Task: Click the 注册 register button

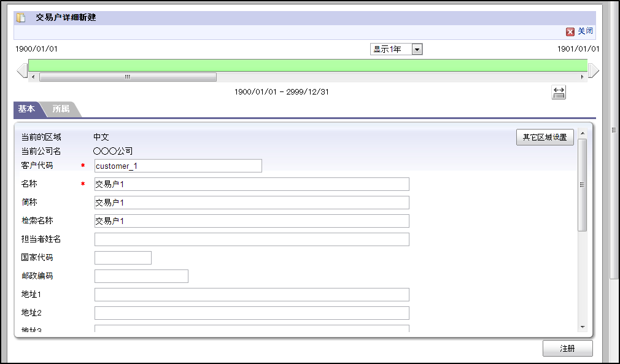Action: click(x=568, y=348)
